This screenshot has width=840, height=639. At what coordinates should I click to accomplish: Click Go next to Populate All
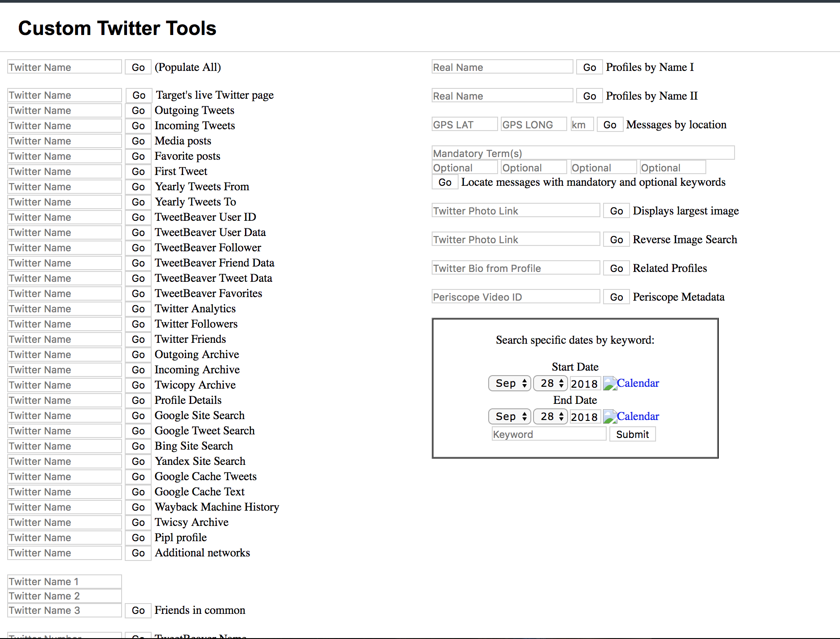tap(138, 67)
